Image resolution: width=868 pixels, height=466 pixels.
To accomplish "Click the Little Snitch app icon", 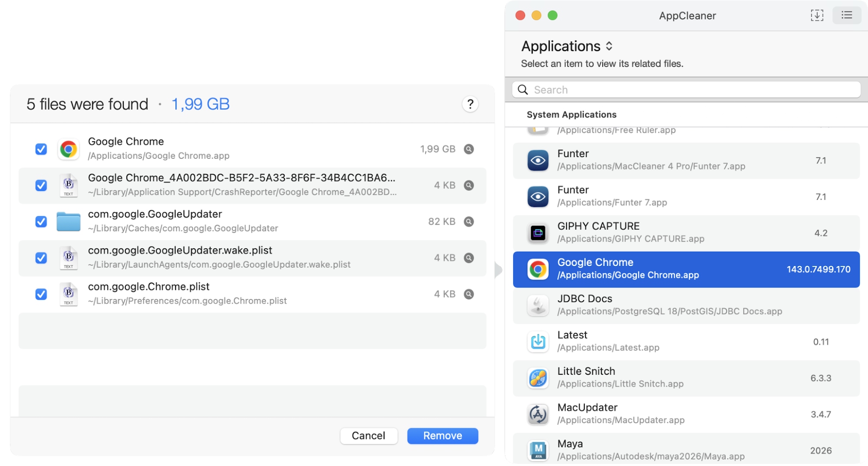I will coord(538,378).
